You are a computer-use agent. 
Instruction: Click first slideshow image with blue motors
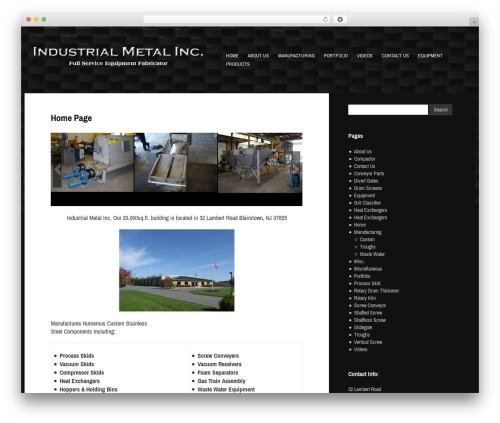92,163
